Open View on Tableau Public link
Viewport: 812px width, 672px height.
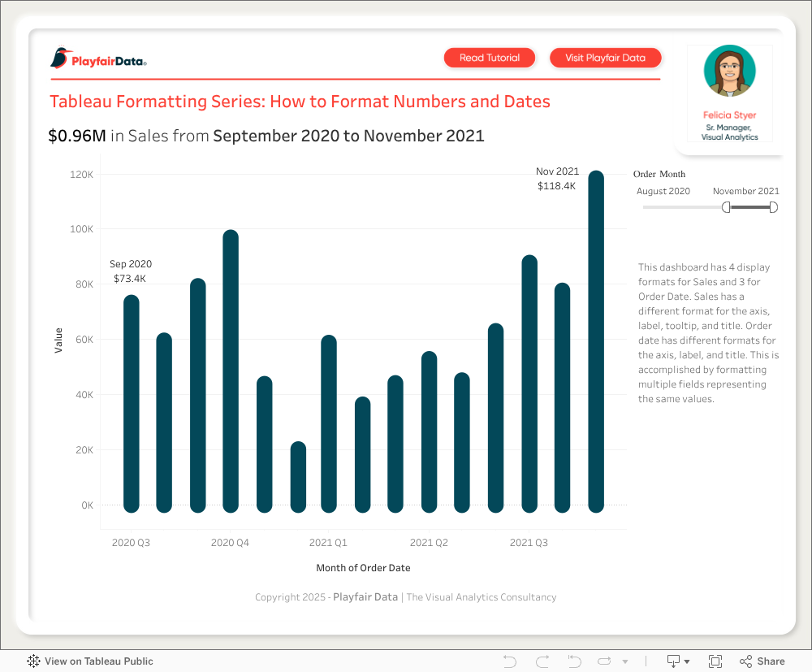click(x=90, y=661)
